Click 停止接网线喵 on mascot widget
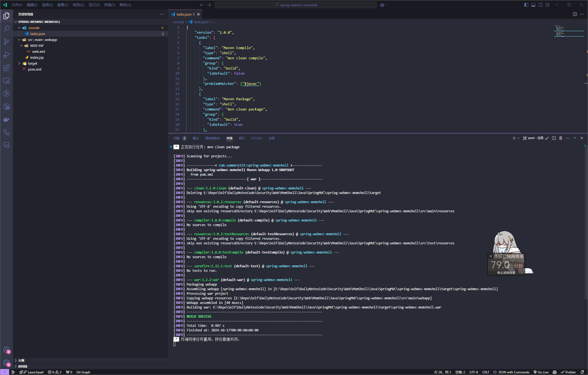The height and width of the screenshot is (375, 588). click(506, 273)
